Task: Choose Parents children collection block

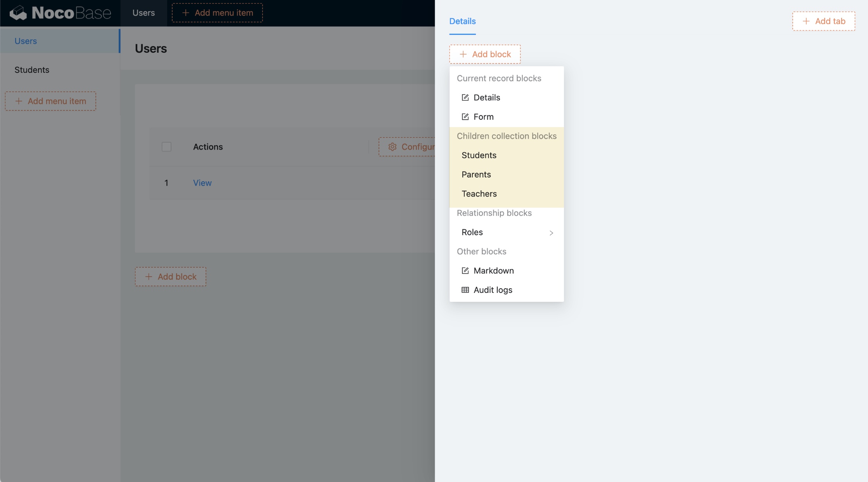Action: tap(476, 175)
